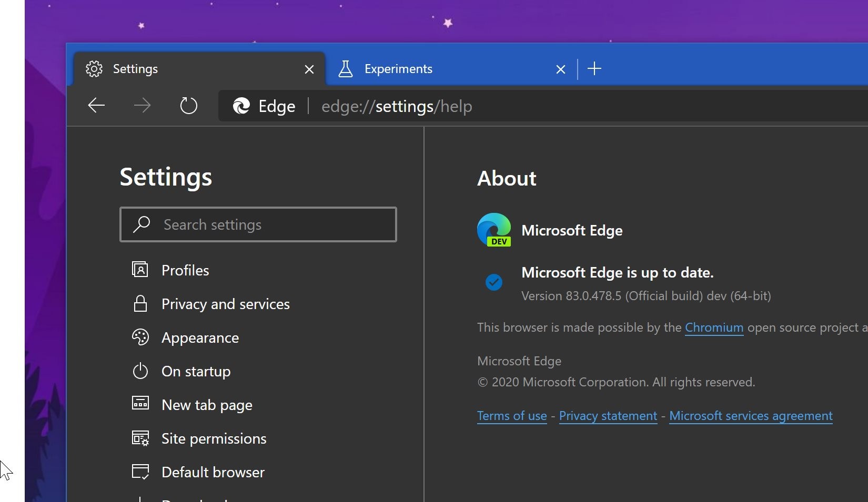Switch to the Experiments tab
The image size is (868, 502).
point(451,69)
